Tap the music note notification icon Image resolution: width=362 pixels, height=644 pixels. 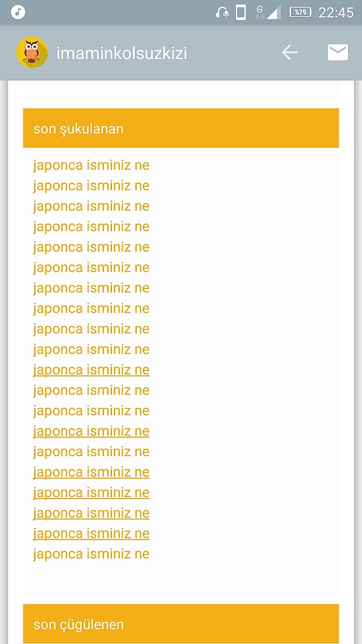(18, 12)
